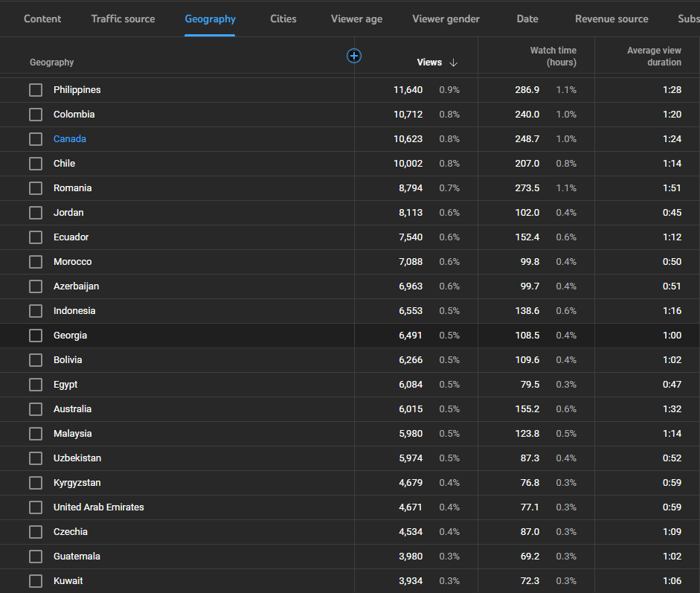
Task: Switch to the Viewer age tab
Action: click(356, 19)
